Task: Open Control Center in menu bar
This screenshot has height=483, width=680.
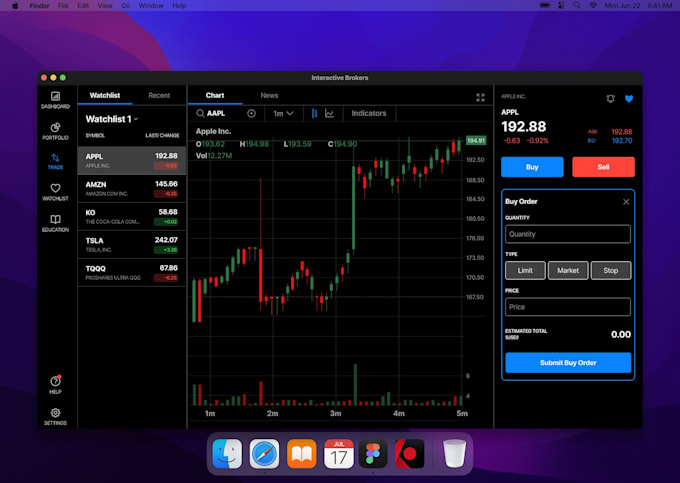Action: tap(561, 5)
